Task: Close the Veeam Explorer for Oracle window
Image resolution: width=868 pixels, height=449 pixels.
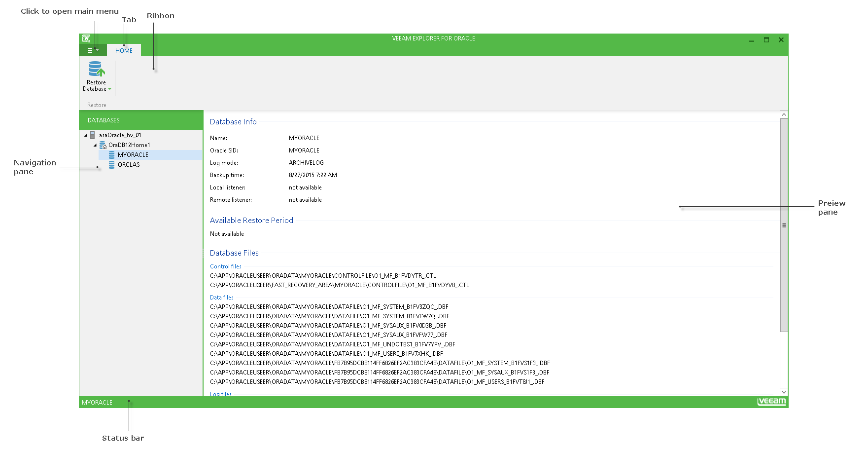Action: click(x=781, y=40)
